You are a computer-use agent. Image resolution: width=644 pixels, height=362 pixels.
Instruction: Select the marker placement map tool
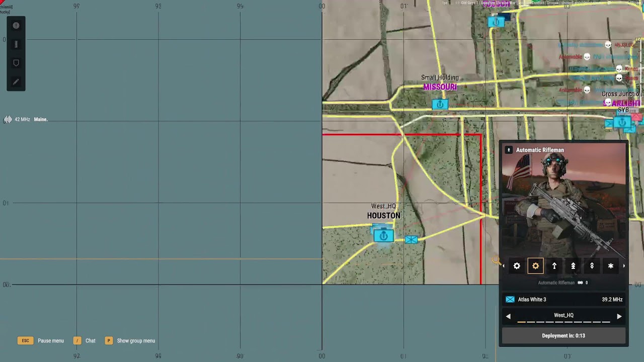tap(16, 63)
